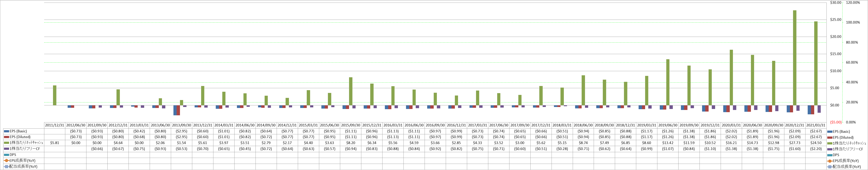Click the ($0.68) EPS (Diluted) cell
This screenshot has height=170, width=868.
point(139,137)
